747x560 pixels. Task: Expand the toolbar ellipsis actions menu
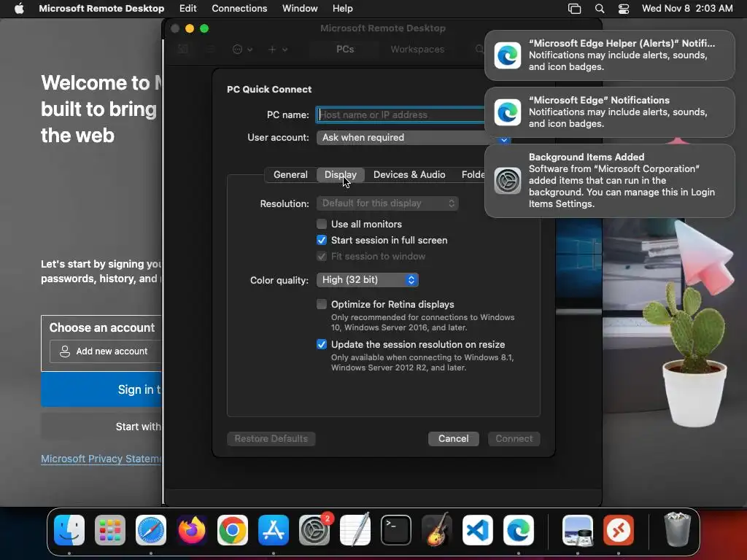pos(242,49)
